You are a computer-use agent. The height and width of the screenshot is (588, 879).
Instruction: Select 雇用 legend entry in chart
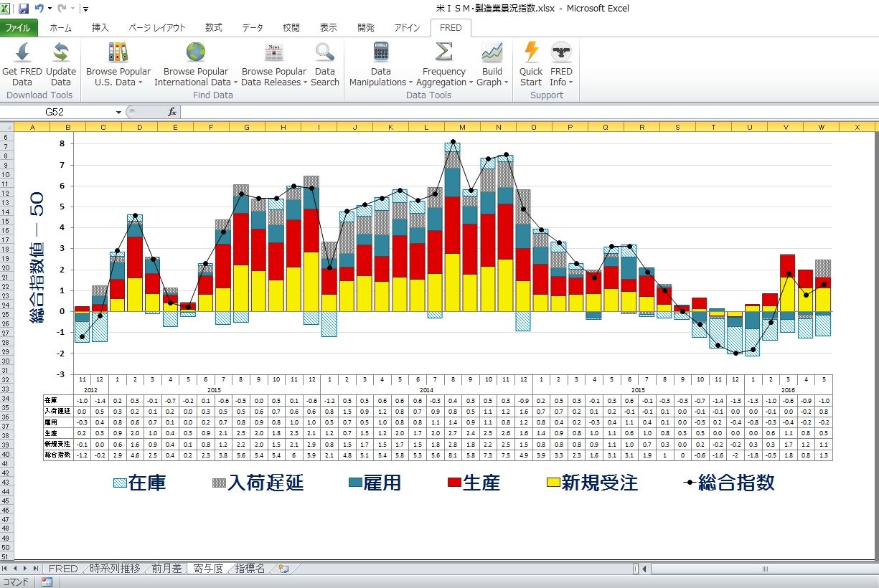pos(376,483)
